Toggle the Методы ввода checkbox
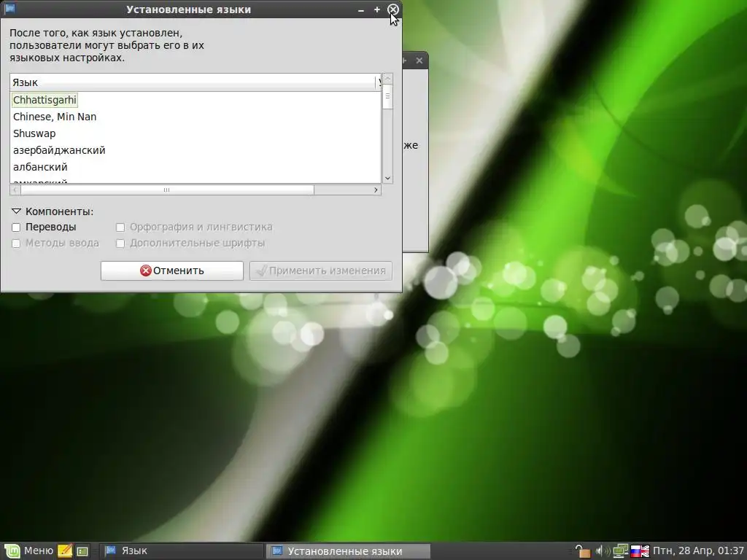Image resolution: width=747 pixels, height=560 pixels. [x=16, y=244]
